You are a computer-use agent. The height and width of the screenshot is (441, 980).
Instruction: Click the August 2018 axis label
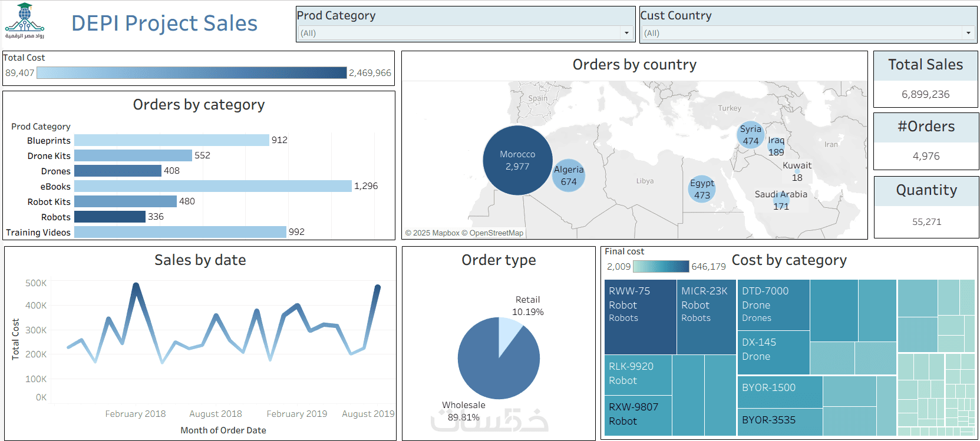[x=216, y=414]
